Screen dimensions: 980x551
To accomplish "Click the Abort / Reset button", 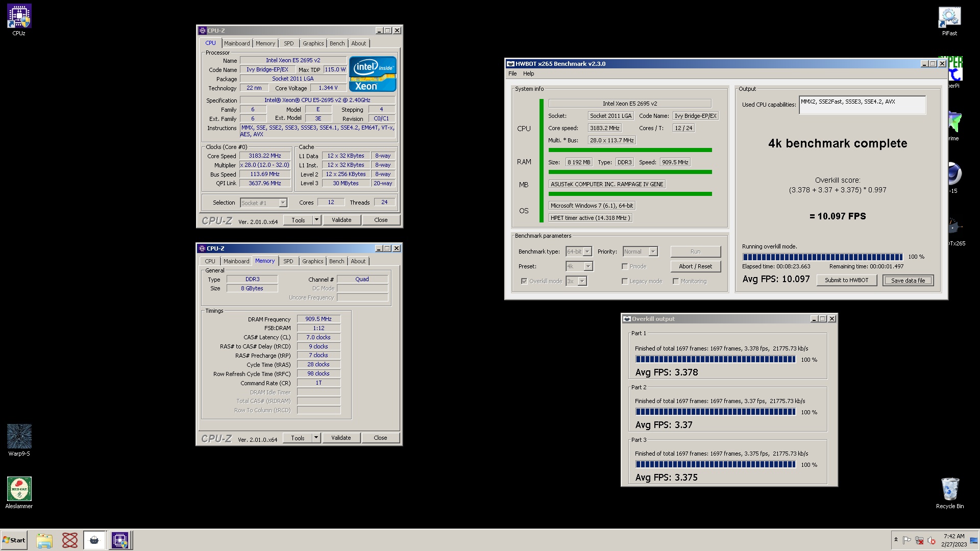I will pos(696,266).
